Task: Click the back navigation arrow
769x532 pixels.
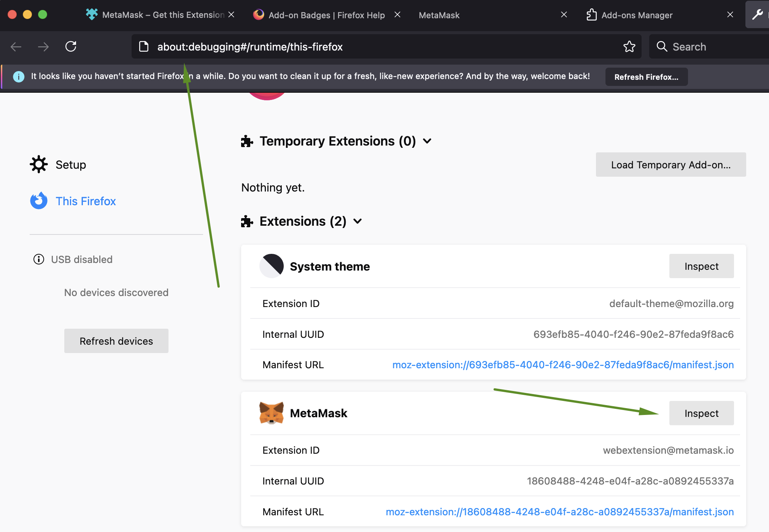Action: (16, 46)
